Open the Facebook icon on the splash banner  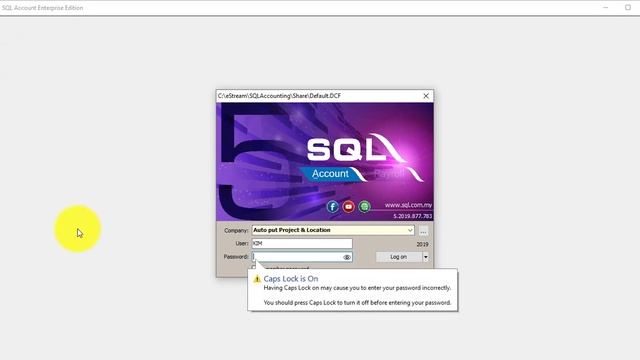[333, 207]
